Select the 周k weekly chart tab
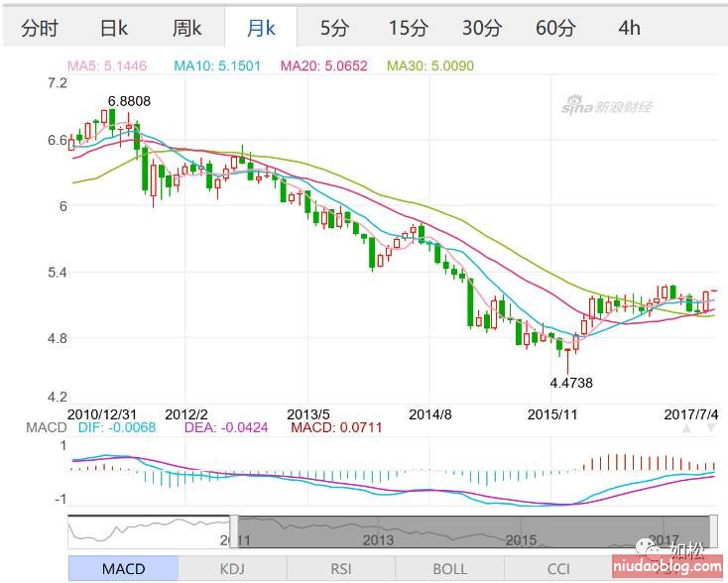Image resolution: width=728 pixels, height=583 pixels. tap(187, 29)
